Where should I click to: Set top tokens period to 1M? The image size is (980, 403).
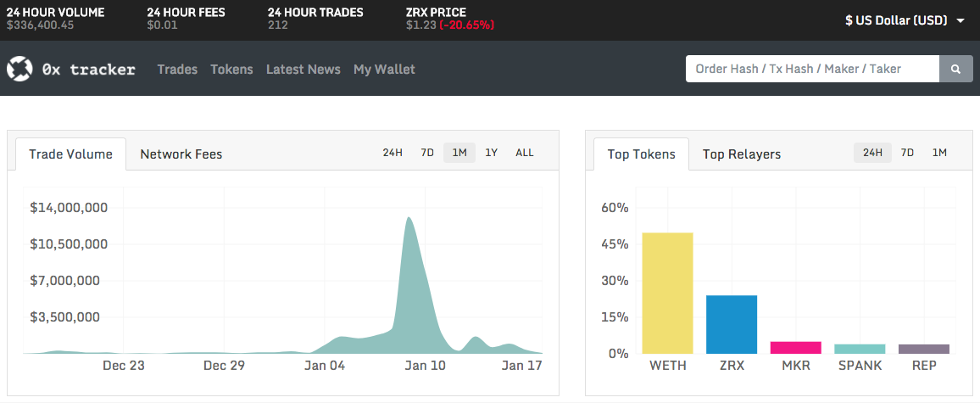939,153
